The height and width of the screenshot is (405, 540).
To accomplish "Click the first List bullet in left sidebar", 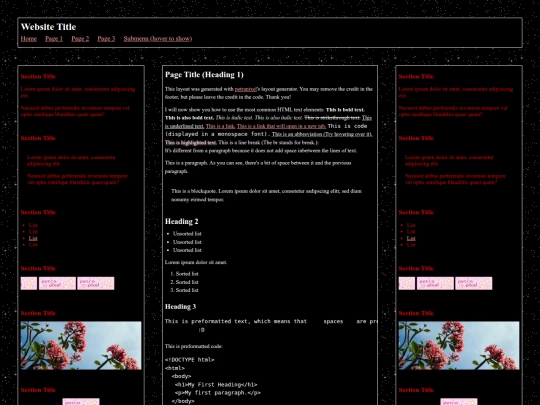I will coord(33,225).
